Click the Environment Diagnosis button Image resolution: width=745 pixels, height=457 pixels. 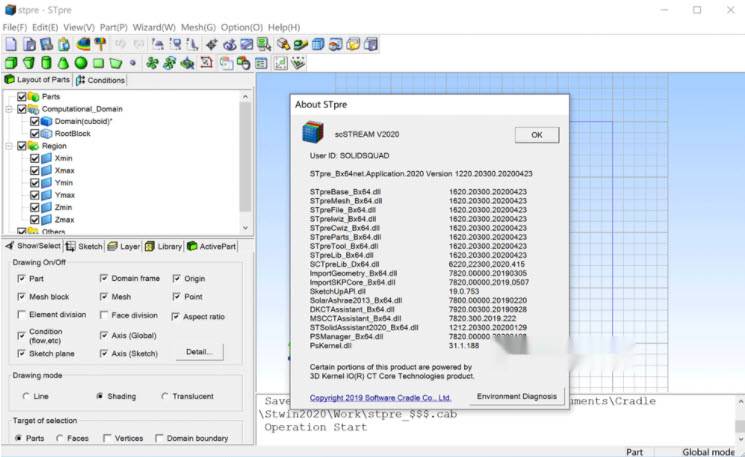[x=516, y=396]
